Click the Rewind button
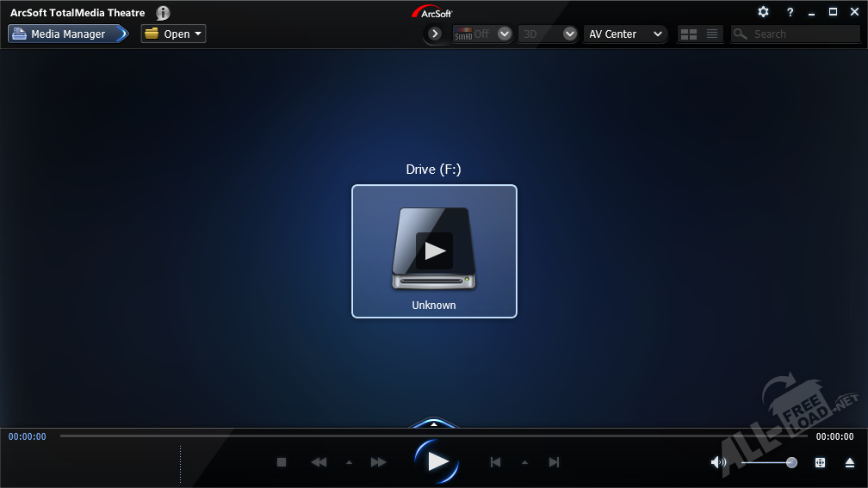 click(319, 462)
